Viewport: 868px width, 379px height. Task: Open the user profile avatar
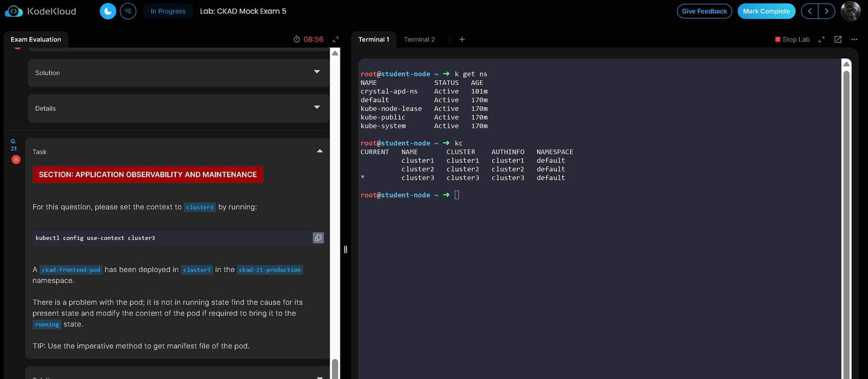click(x=850, y=11)
